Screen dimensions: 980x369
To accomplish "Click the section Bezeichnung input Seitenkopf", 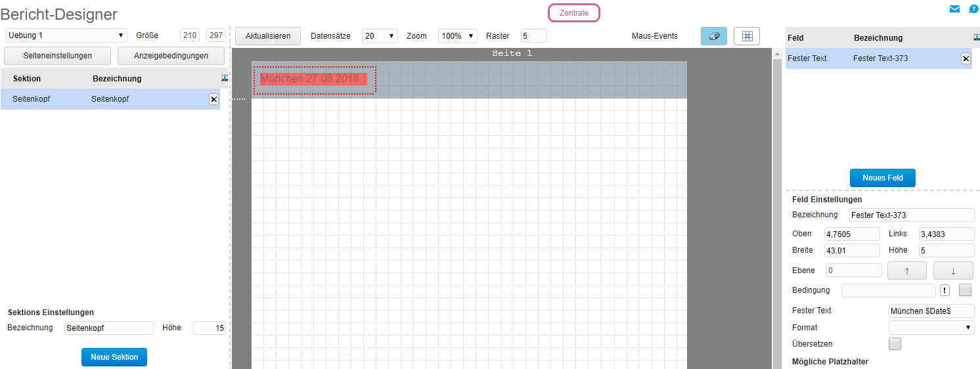I will 109,328.
